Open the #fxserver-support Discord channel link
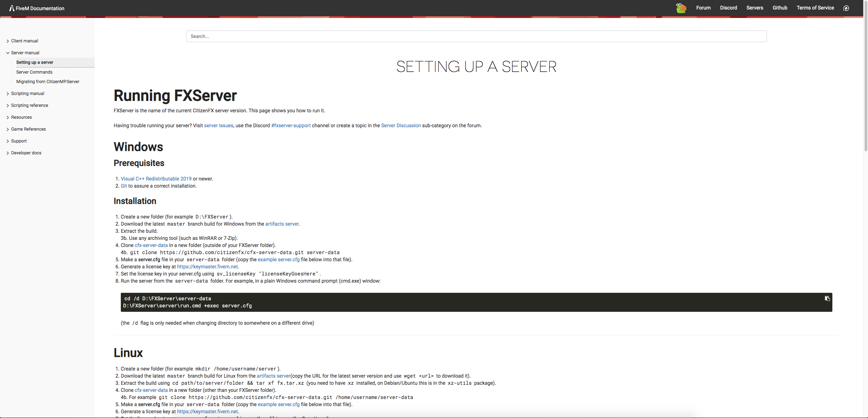This screenshot has height=418, width=868. pyautogui.click(x=291, y=126)
